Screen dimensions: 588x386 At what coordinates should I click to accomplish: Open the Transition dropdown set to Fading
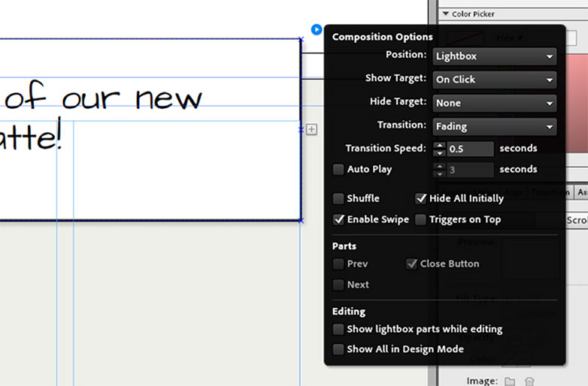tap(494, 127)
